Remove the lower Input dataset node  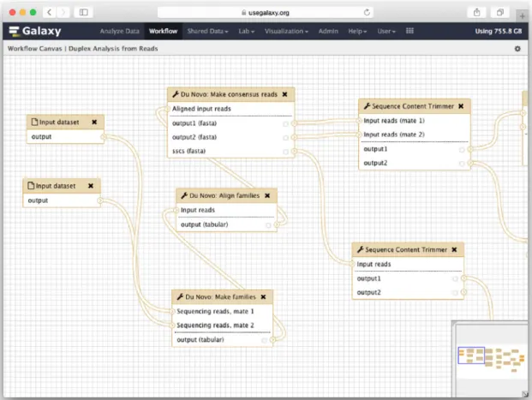coord(91,186)
